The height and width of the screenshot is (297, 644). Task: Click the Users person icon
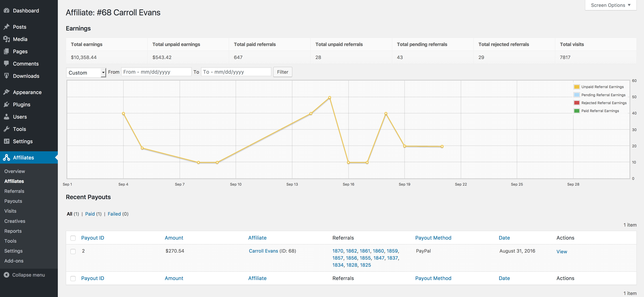tap(7, 117)
